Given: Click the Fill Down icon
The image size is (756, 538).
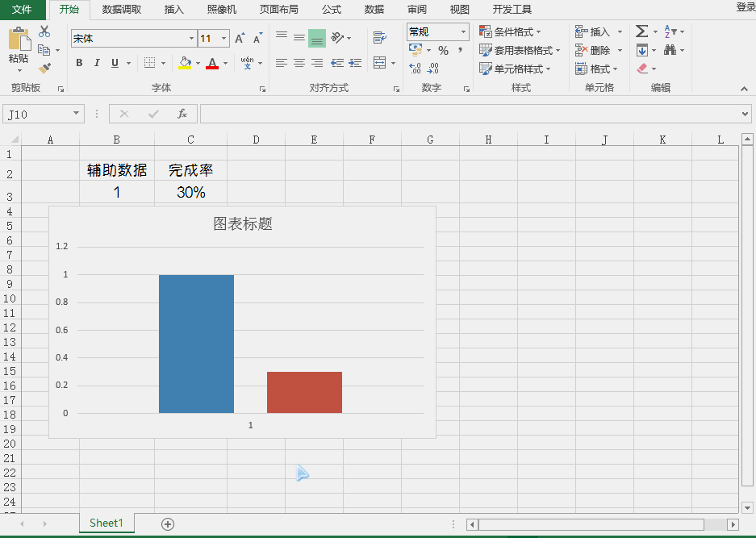Looking at the screenshot, I should pos(642,49).
